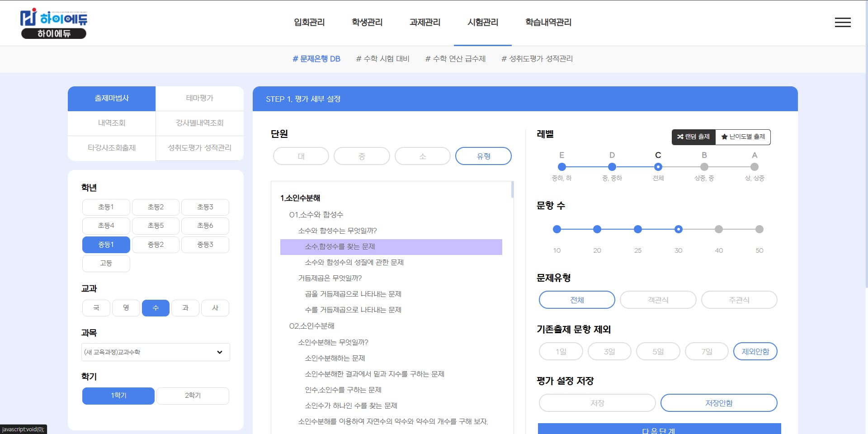Pick 객관식 question type
Screen dimensions: 868x434
pyautogui.click(x=658, y=300)
